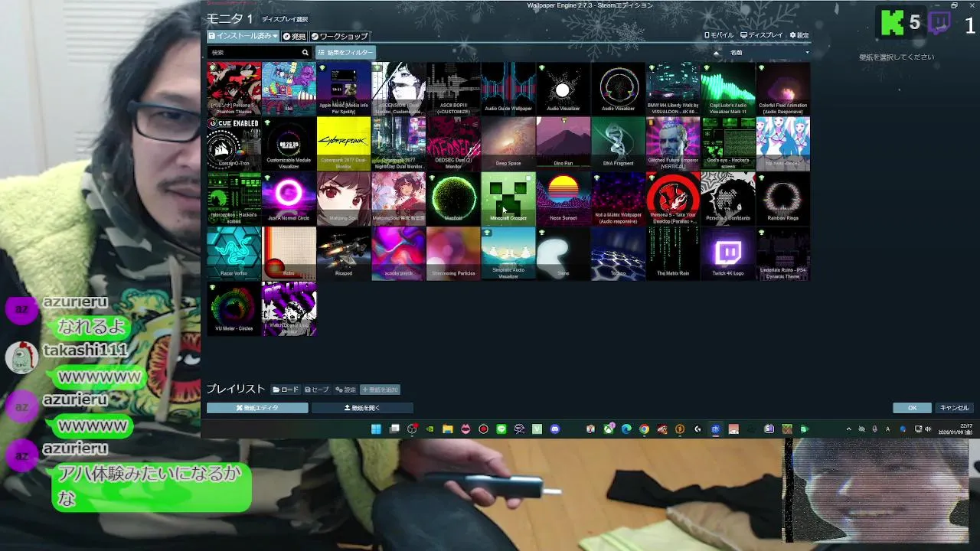Select the Undertale Ruins PS4 Dynamic Theme

point(783,253)
